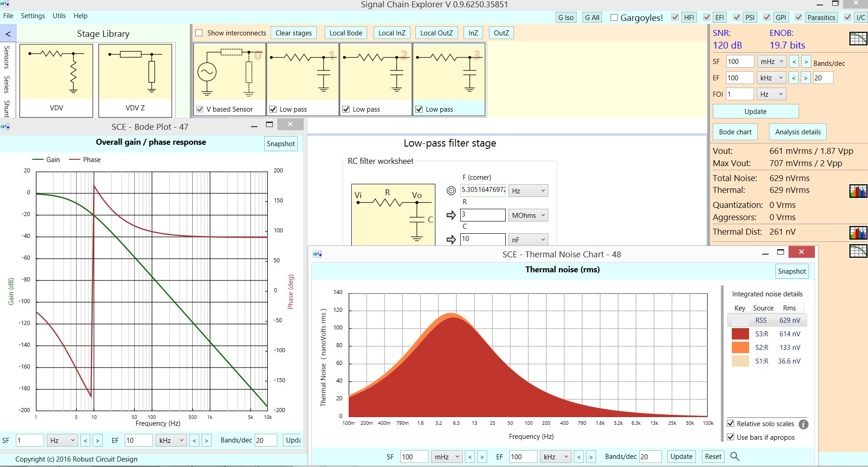The image size is (868, 467).
Task: Select the Low pass stage 1 schematic
Action: pos(303,72)
